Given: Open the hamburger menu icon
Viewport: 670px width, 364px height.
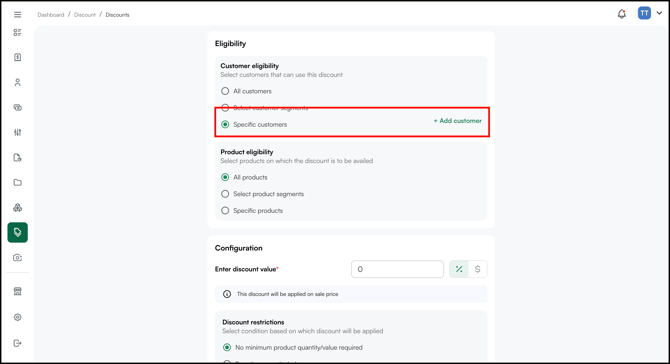Looking at the screenshot, I should [18, 15].
